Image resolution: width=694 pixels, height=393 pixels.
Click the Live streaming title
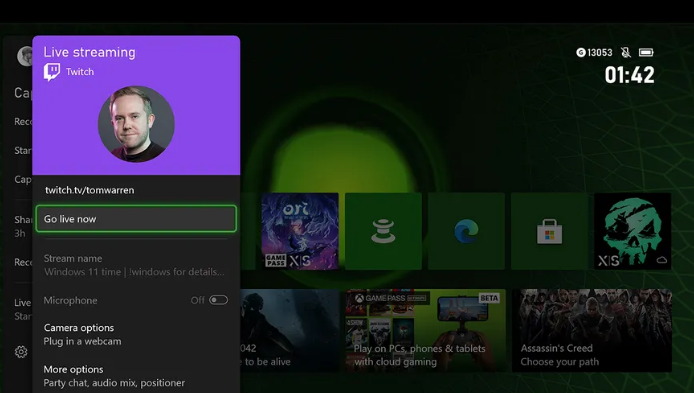point(89,52)
